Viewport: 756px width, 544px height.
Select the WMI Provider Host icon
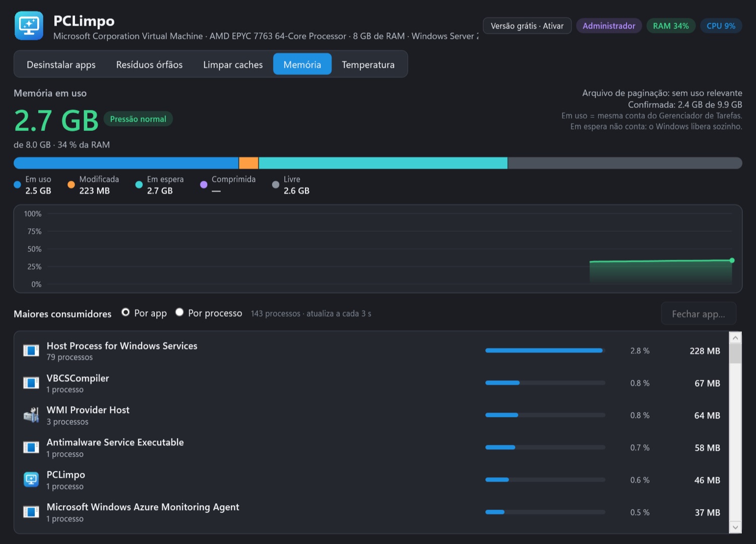[31, 415]
